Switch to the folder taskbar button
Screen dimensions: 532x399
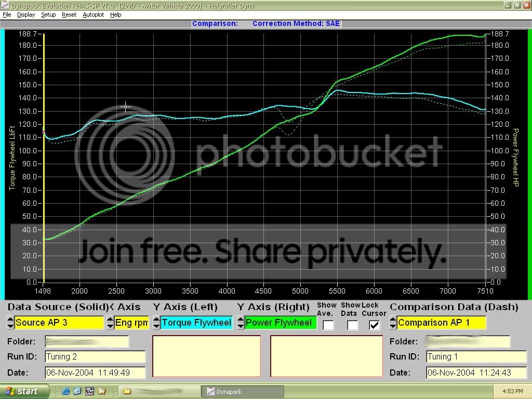point(160,391)
